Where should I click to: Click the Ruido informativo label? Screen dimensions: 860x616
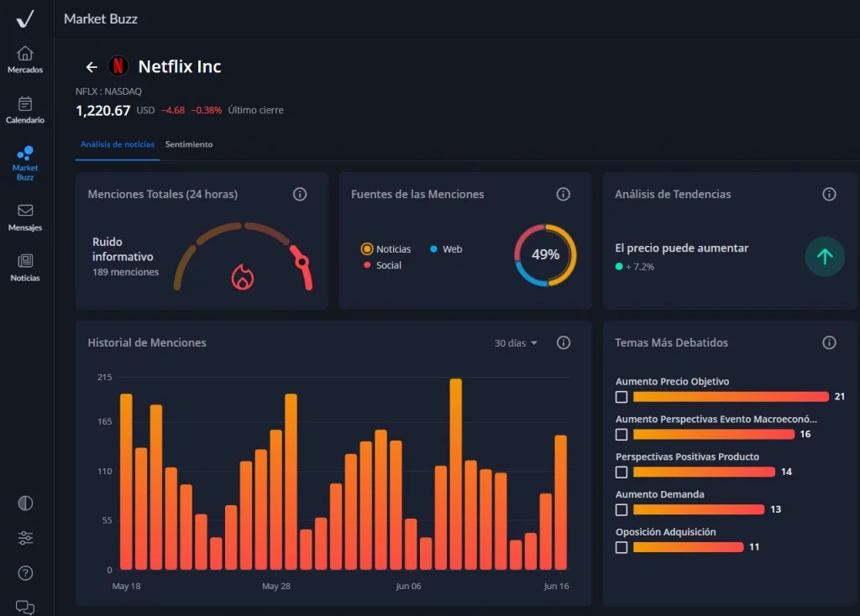coord(123,249)
